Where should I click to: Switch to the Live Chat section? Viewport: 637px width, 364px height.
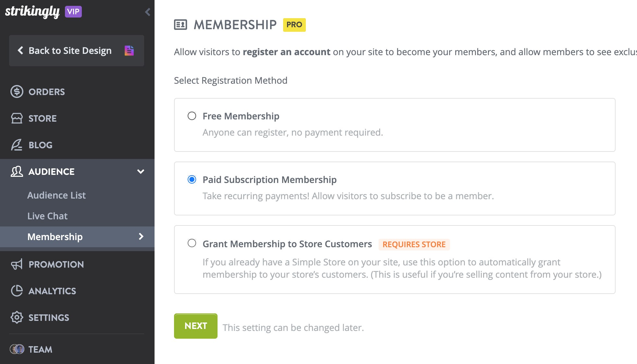[47, 216]
